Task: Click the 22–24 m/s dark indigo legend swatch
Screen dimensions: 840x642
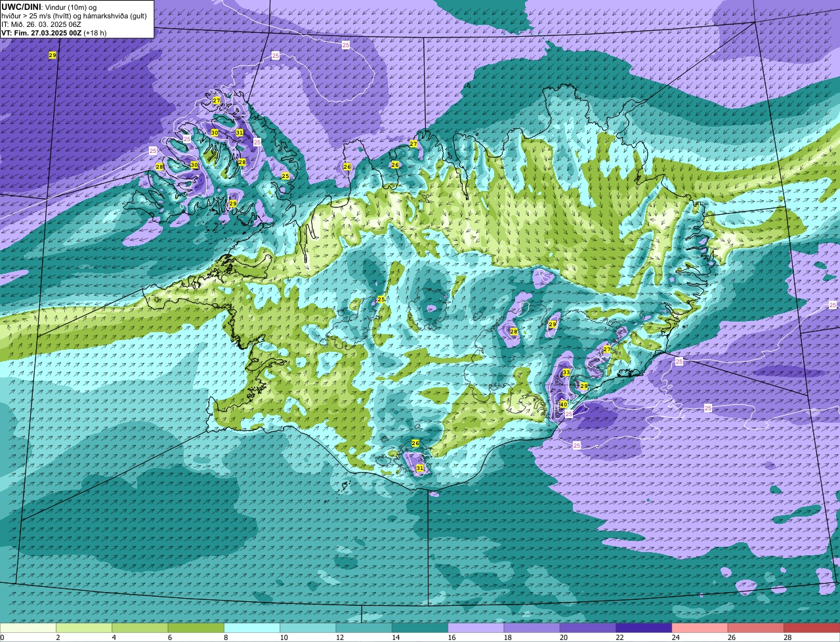Action: (644, 628)
